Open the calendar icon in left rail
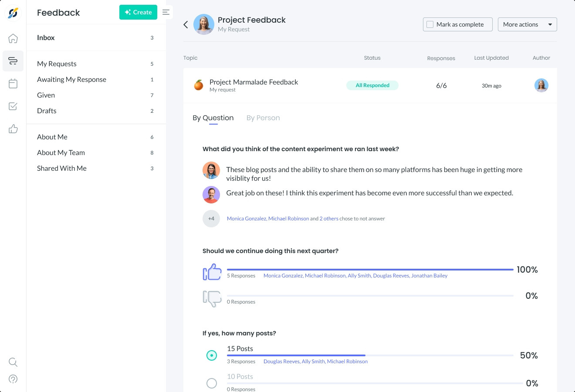 (13, 84)
